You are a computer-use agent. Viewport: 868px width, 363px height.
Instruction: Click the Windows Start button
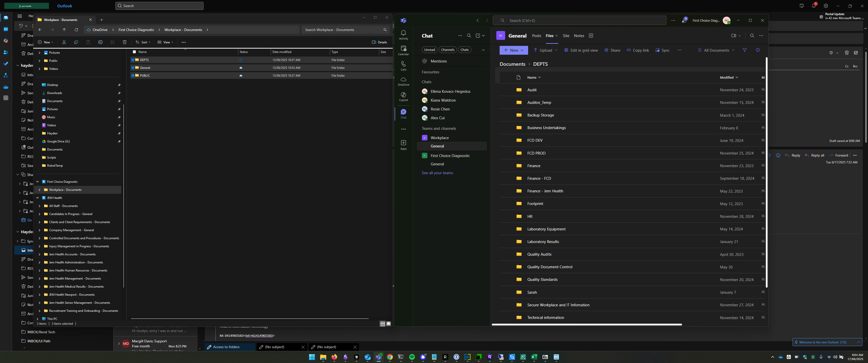tap(312, 357)
